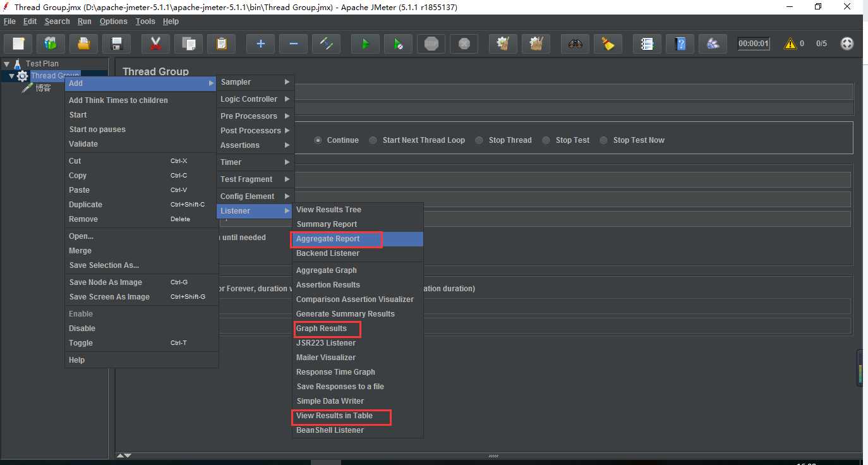Image resolution: width=868 pixels, height=465 pixels.
Task: Open the Templates toolbar icon
Action: pos(51,44)
